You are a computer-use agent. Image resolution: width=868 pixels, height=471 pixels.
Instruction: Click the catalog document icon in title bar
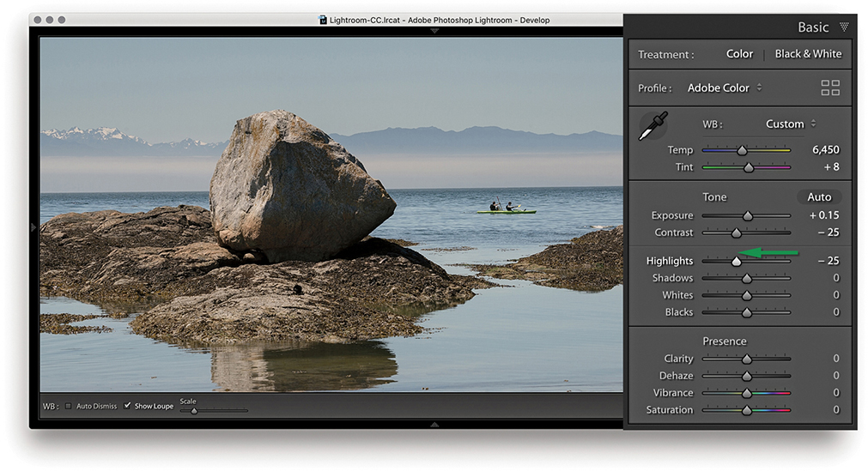pyautogui.click(x=323, y=20)
